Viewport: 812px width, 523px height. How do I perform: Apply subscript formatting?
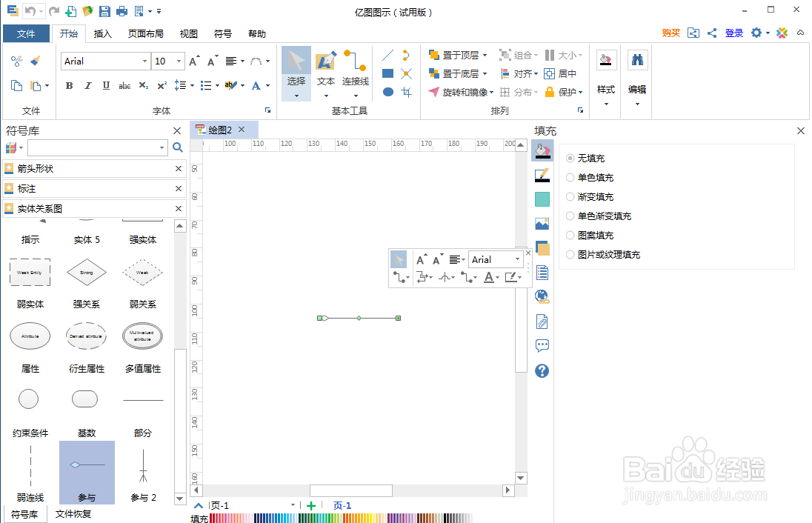click(144, 85)
